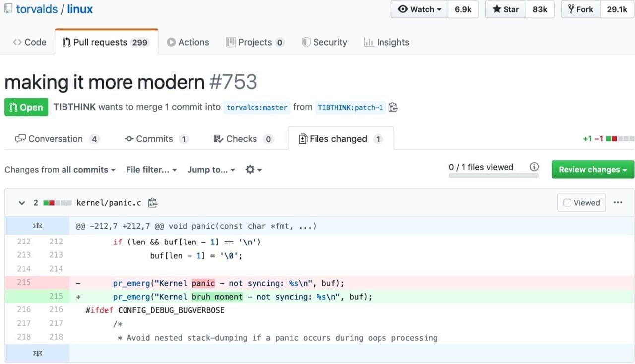Select the Files changed tab
This screenshot has height=364, width=635.
coord(341,139)
